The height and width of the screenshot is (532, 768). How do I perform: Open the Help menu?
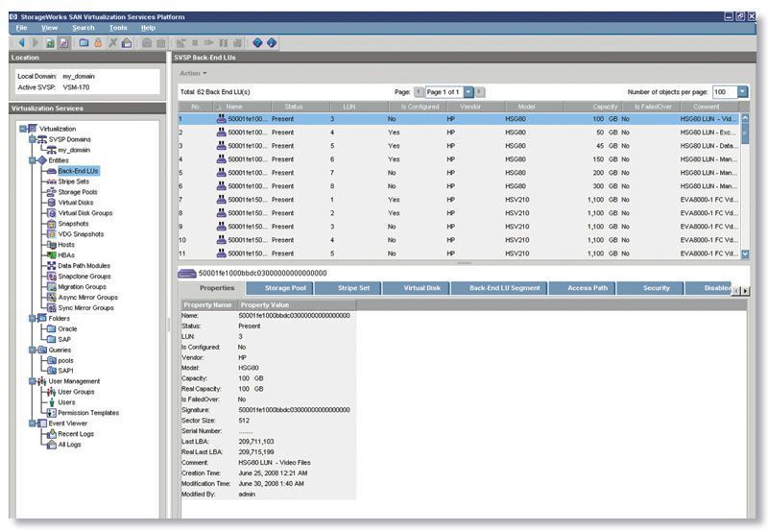[x=149, y=28]
